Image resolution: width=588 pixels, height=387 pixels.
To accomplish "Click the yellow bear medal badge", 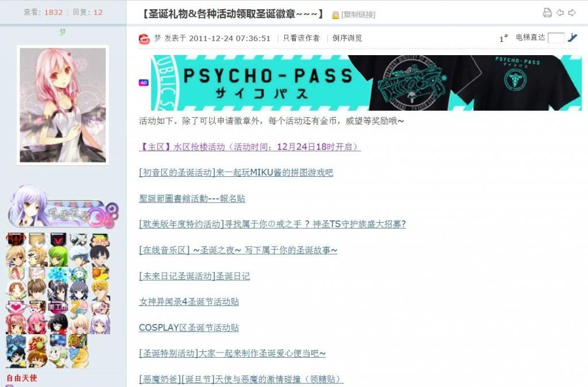I will (x=79, y=358).
